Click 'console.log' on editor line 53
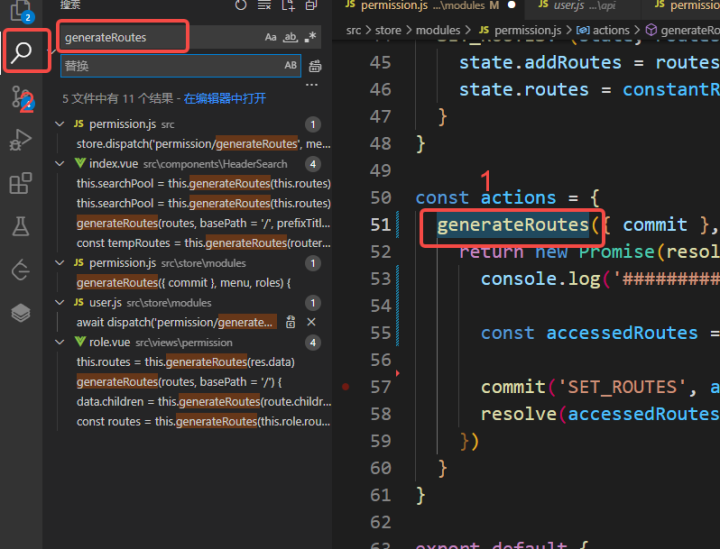Image resolution: width=720 pixels, height=549 pixels. point(540,279)
